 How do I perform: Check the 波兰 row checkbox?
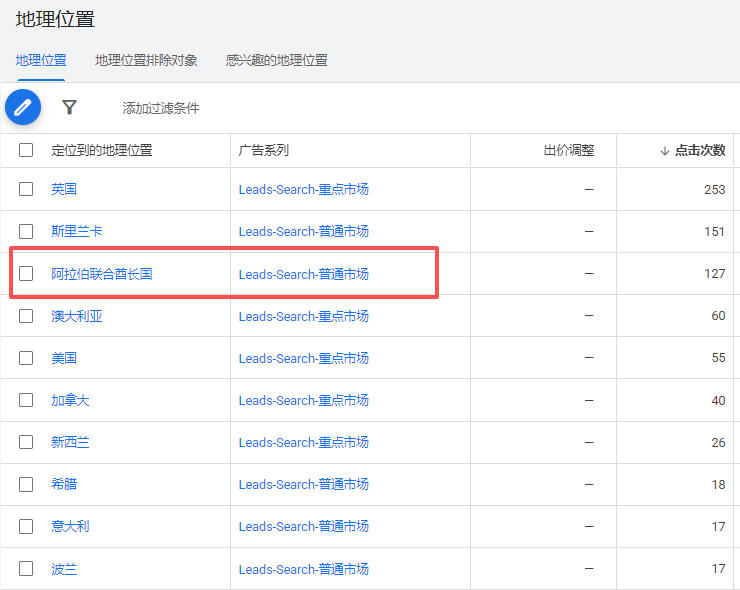[26, 568]
